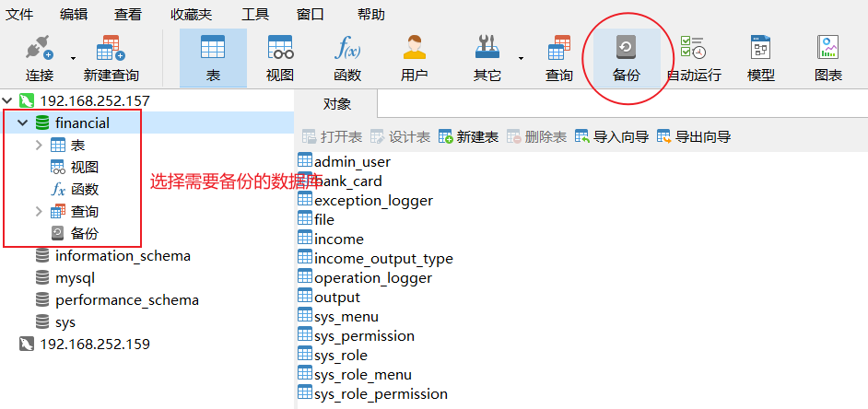Open the 查看 menu
This screenshot has height=409, width=868.
[x=128, y=15]
